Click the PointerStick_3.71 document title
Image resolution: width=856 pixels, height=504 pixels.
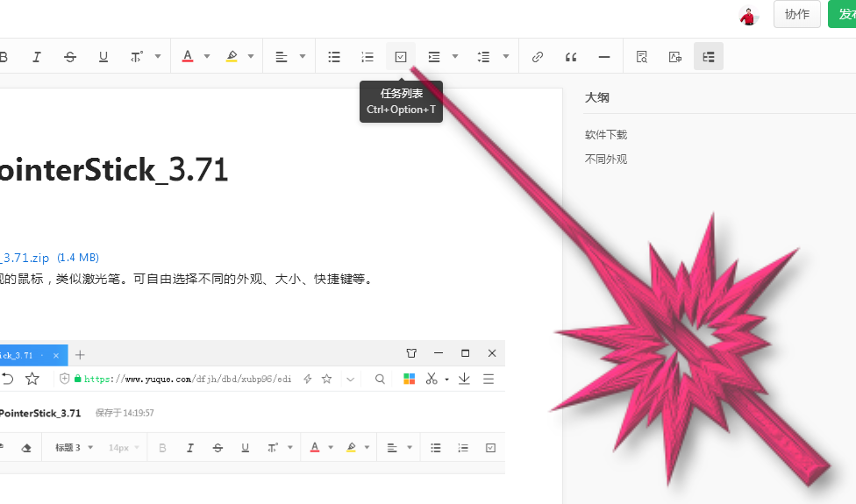click(113, 170)
